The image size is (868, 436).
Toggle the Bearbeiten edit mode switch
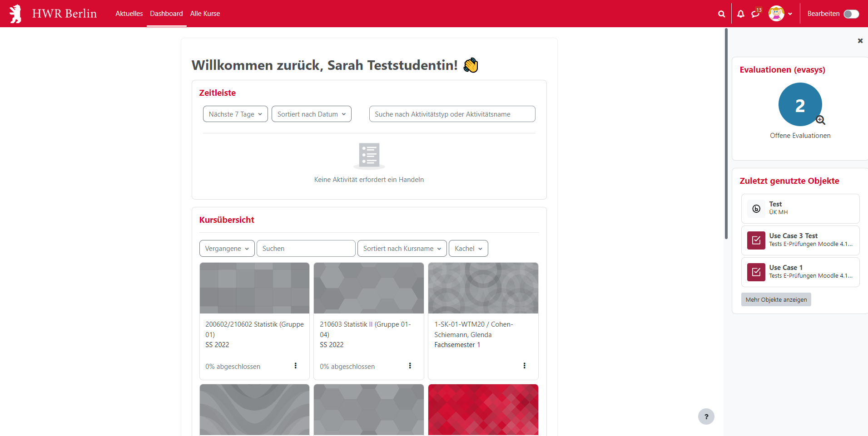click(851, 14)
